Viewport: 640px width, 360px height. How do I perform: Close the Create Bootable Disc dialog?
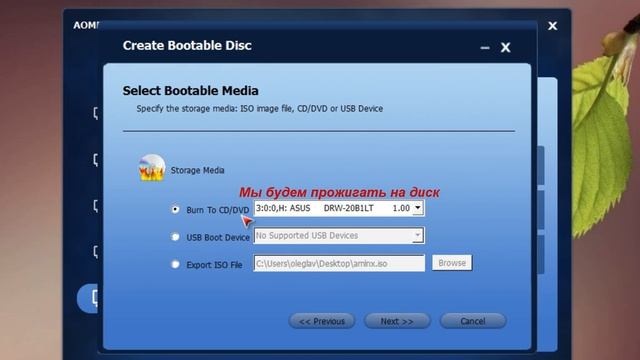506,48
